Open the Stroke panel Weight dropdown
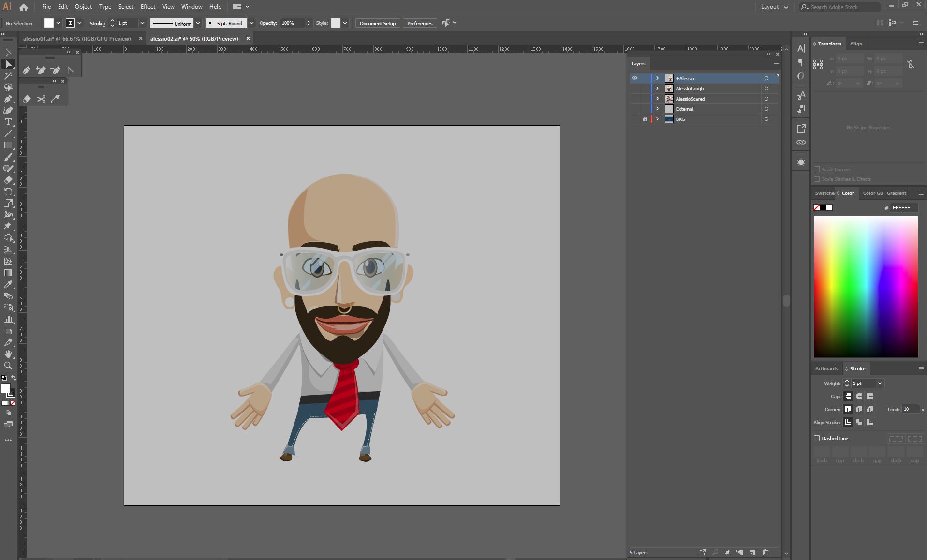 point(880,383)
